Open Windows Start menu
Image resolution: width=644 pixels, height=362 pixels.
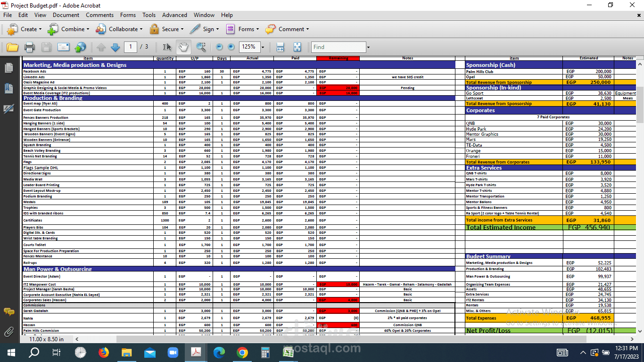click(11, 352)
